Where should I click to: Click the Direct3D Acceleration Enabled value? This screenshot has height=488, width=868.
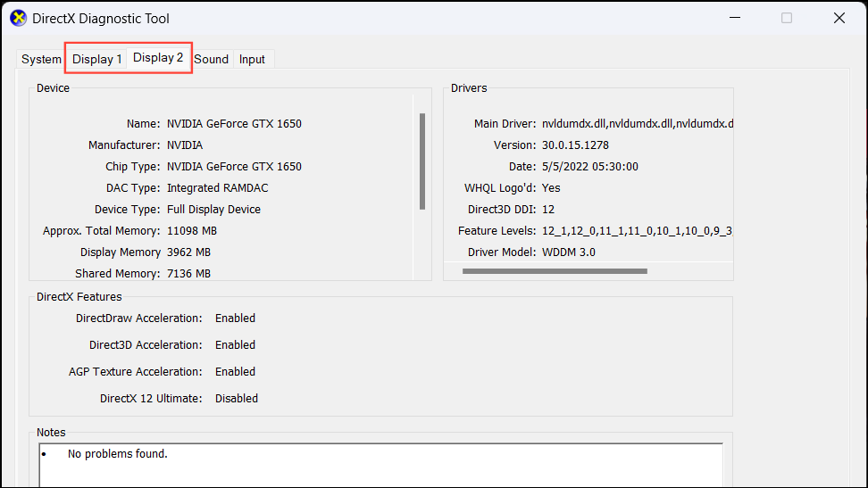tap(235, 345)
